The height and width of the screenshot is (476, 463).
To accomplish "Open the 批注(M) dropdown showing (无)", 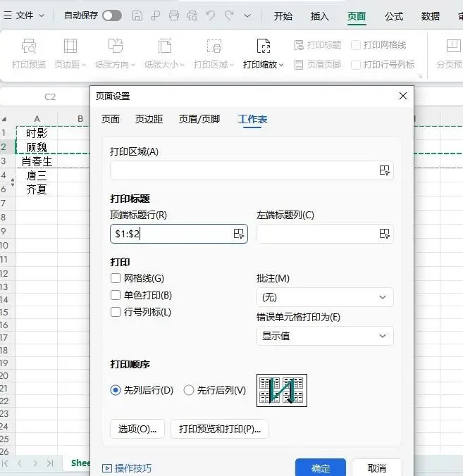I will click(x=325, y=297).
